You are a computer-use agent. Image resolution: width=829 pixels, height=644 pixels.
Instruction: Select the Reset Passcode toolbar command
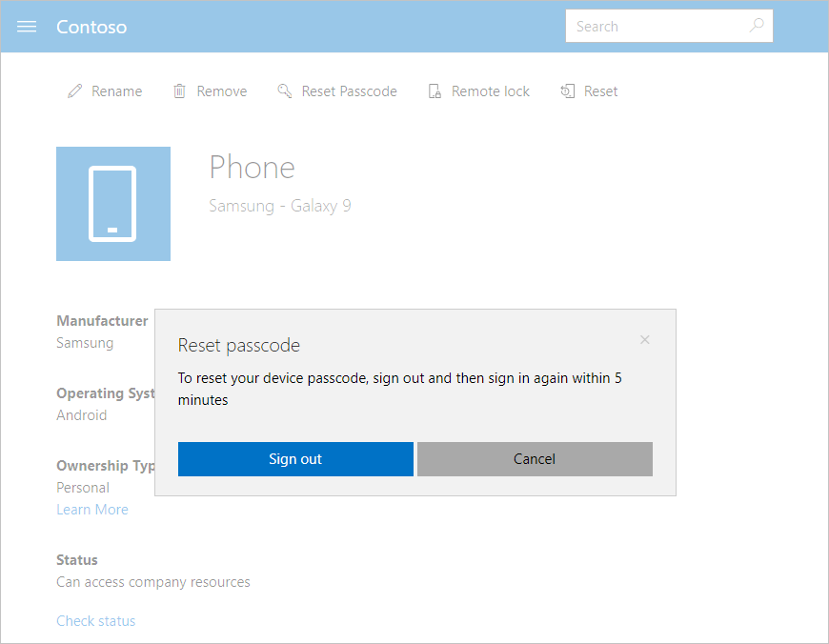pyautogui.click(x=348, y=91)
